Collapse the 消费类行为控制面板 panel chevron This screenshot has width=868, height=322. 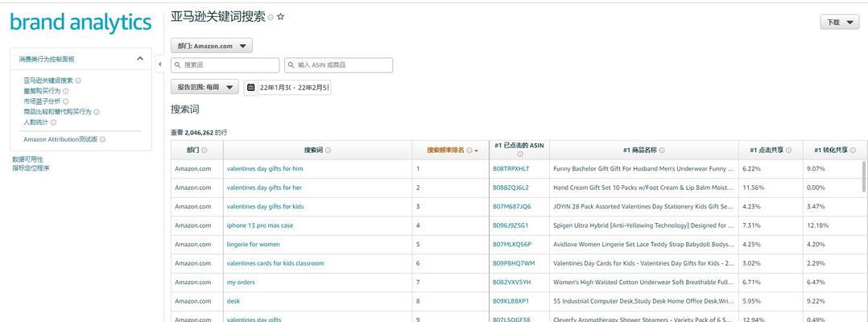click(140, 59)
